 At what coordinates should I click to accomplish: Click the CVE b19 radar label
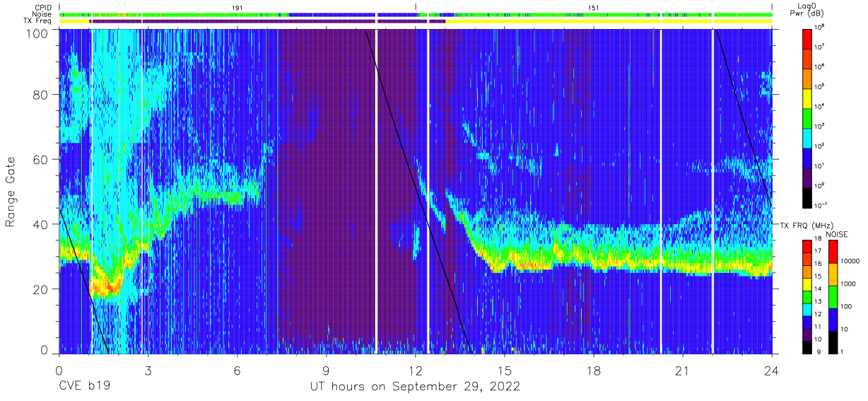click(84, 387)
